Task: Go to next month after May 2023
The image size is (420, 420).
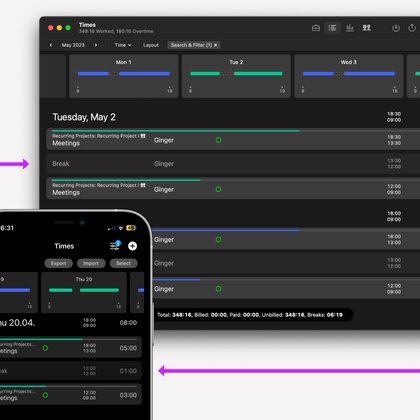Action: click(x=96, y=45)
